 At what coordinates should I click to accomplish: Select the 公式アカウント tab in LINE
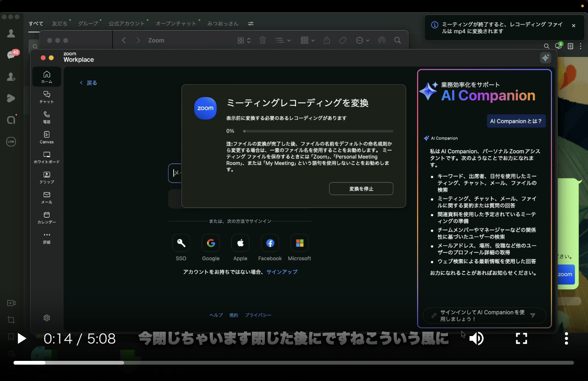127,23
